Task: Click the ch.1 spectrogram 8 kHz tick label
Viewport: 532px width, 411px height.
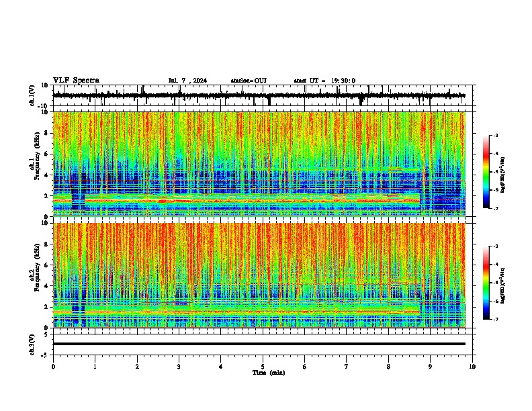Action: [x=47, y=133]
